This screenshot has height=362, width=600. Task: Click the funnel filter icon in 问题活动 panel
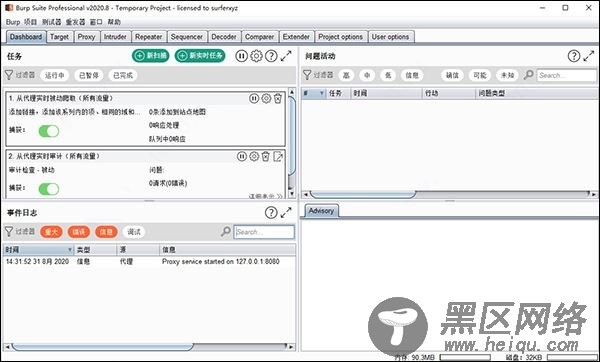307,75
